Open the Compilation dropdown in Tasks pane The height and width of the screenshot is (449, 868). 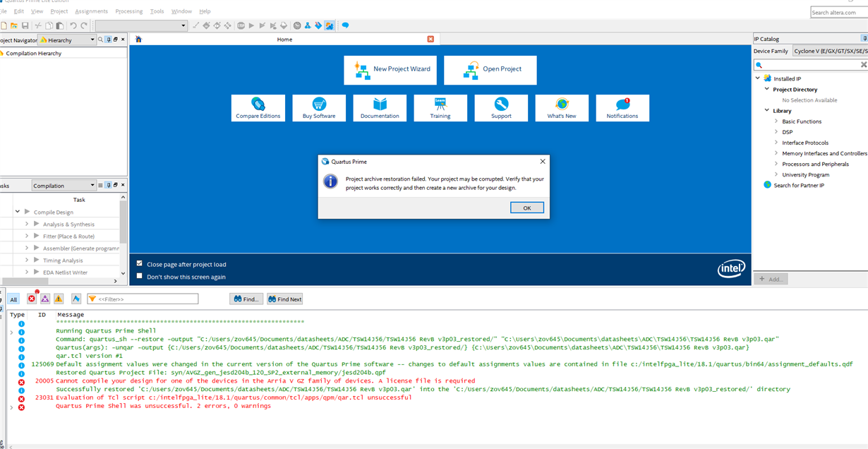point(64,186)
